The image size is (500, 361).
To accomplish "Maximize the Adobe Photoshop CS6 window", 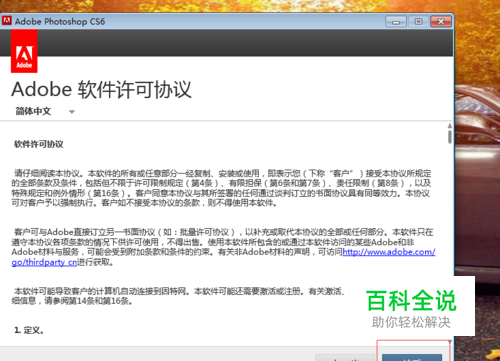I will click(418, 22).
